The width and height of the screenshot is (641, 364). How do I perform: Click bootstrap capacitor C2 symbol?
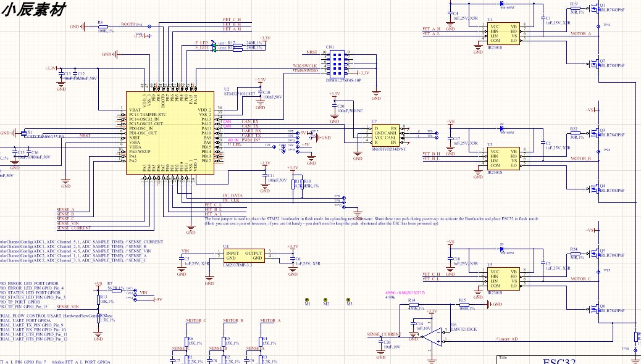click(x=543, y=143)
